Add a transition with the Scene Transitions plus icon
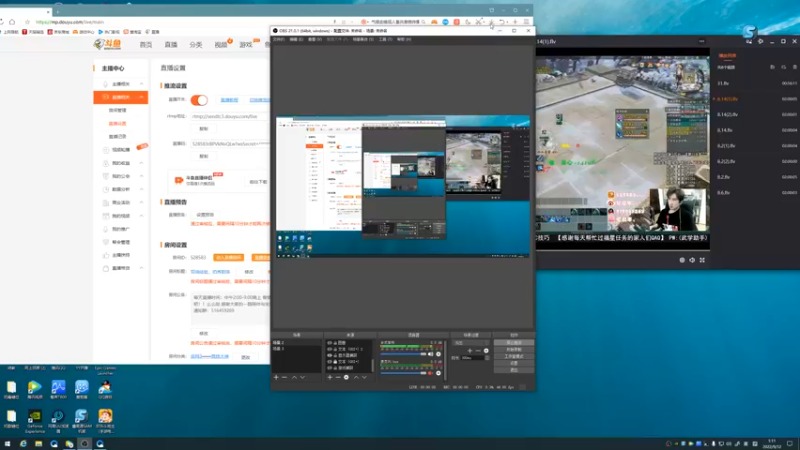This screenshot has height=450, width=800. coord(470,351)
